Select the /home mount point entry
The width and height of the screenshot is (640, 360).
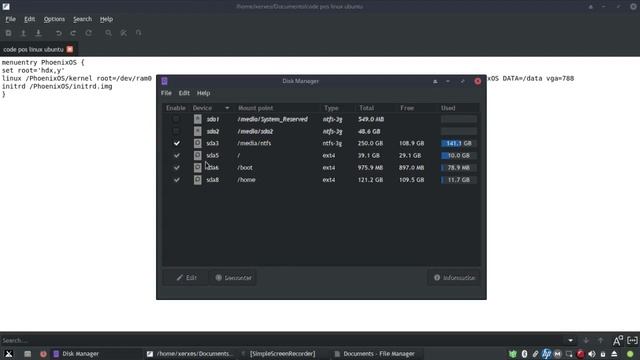coord(247,180)
